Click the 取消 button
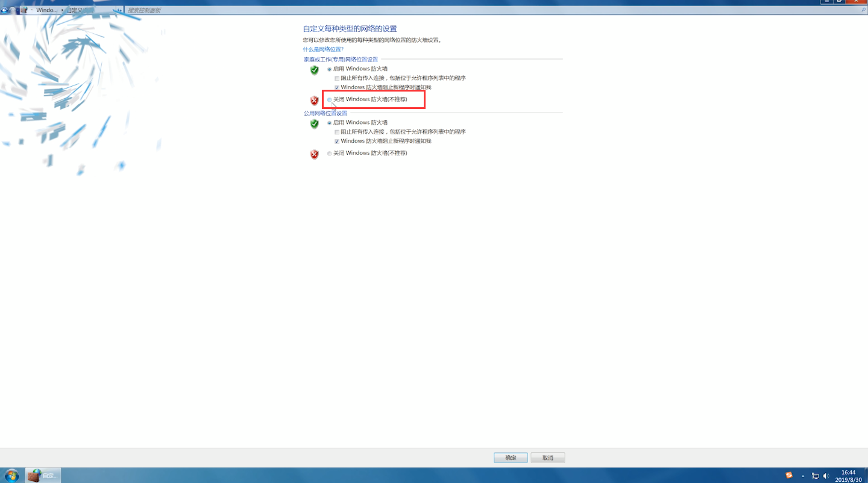The height and width of the screenshot is (483, 868). [547, 458]
